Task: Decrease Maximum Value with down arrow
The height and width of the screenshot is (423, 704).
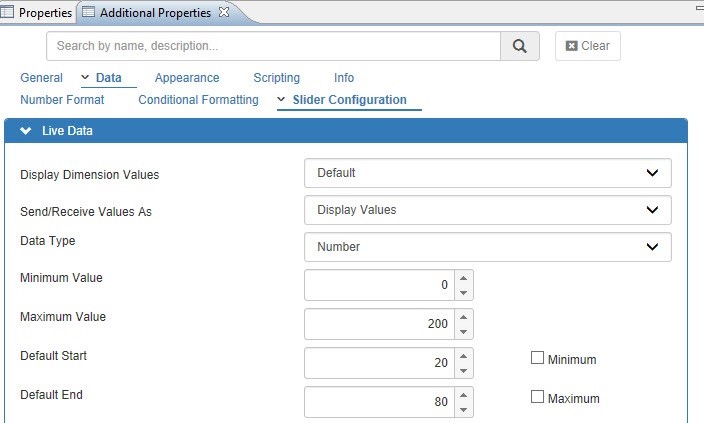Action: (x=462, y=331)
